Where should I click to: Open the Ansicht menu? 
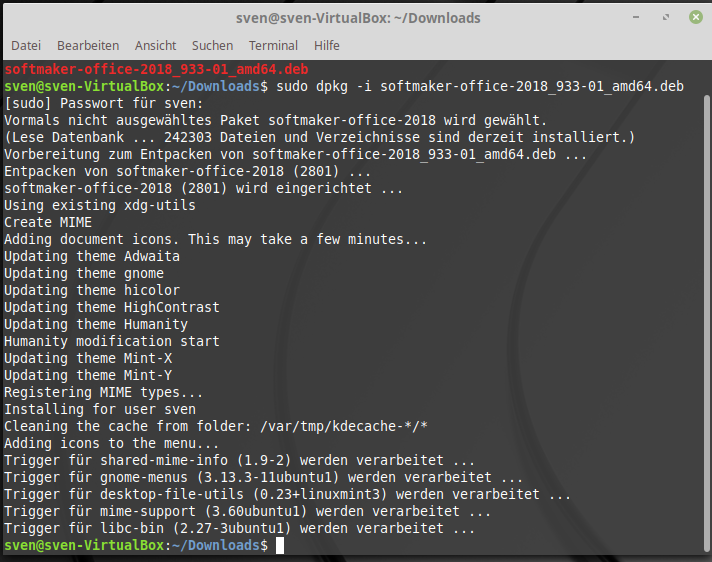coord(155,46)
